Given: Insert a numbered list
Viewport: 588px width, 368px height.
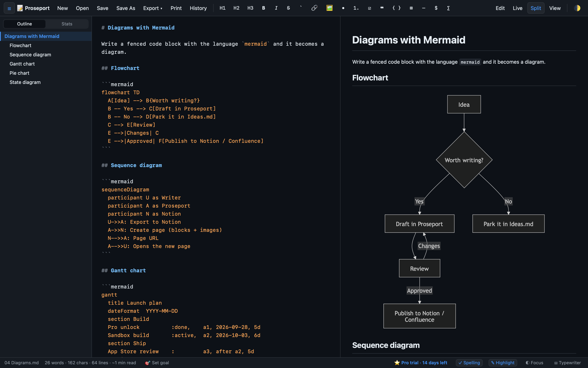Looking at the screenshot, I should pyautogui.click(x=356, y=8).
